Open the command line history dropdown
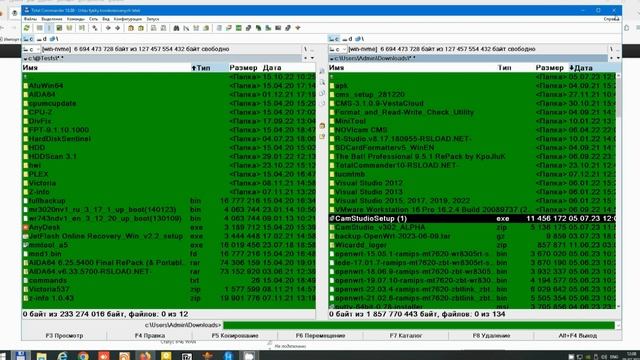This screenshot has width=640, height=360. pos(618,325)
